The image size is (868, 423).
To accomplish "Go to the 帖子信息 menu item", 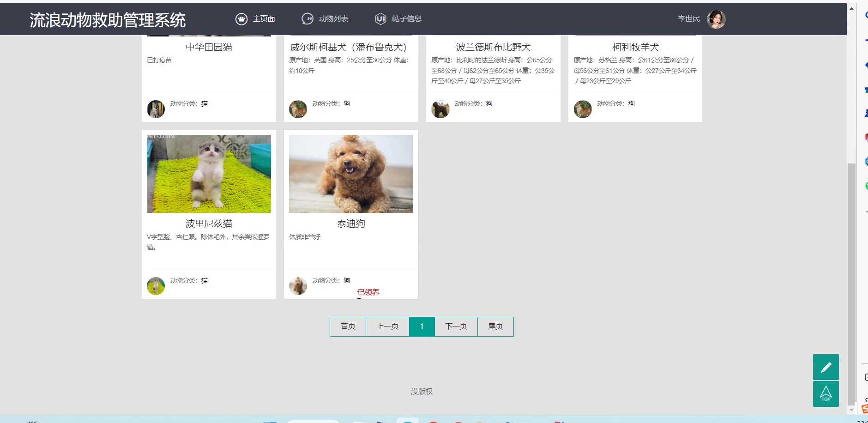I will (406, 19).
